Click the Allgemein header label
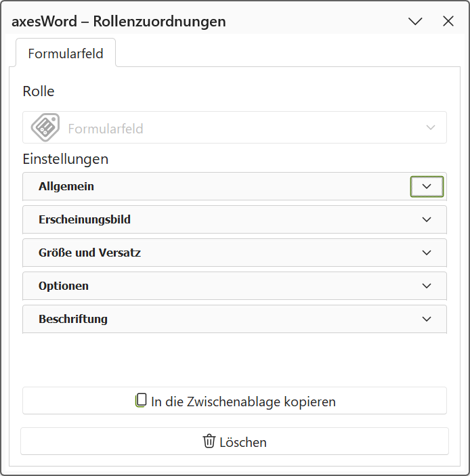Viewport: 470px width, 476px height. click(x=66, y=186)
